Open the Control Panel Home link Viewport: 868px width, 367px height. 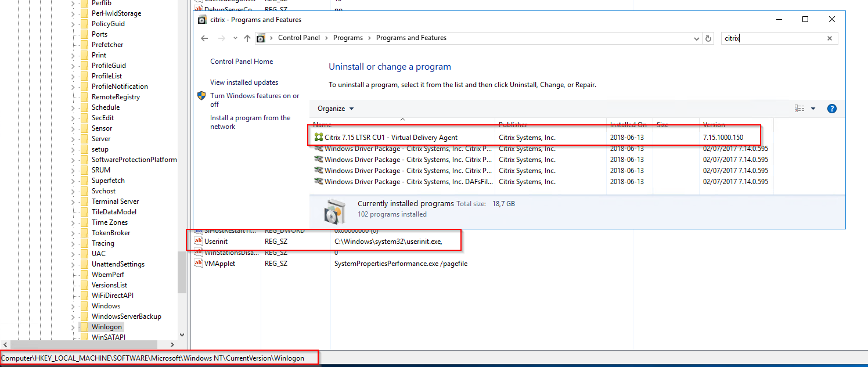click(x=242, y=62)
